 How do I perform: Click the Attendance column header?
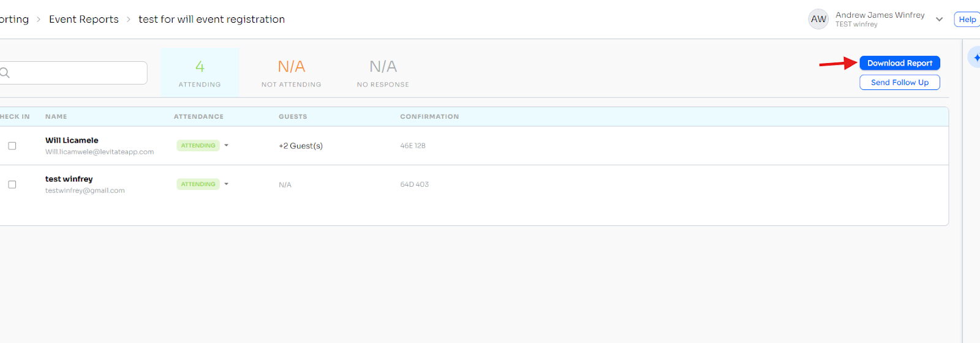click(198, 116)
